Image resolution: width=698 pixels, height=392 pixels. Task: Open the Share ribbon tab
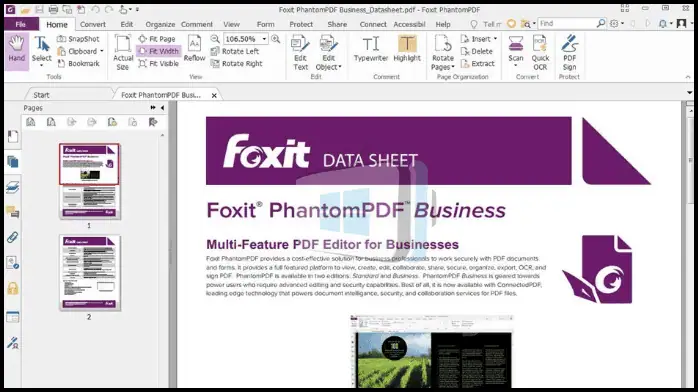337,24
